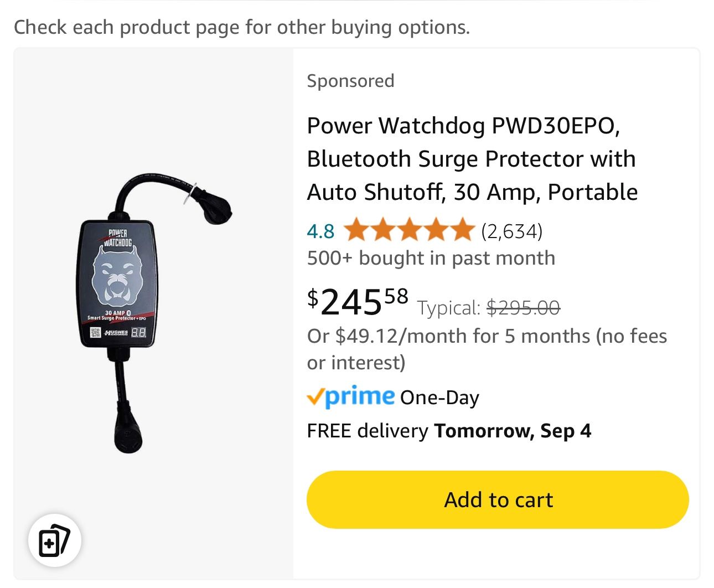Screen dimensions: 714x588
Task: Click the bold Tomorrow, Sep 4 date
Action: (x=513, y=431)
